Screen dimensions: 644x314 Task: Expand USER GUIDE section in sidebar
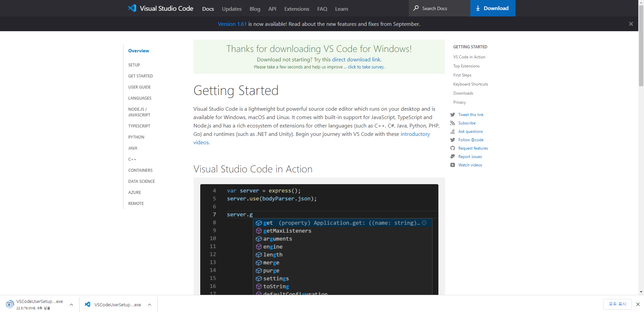140,87
